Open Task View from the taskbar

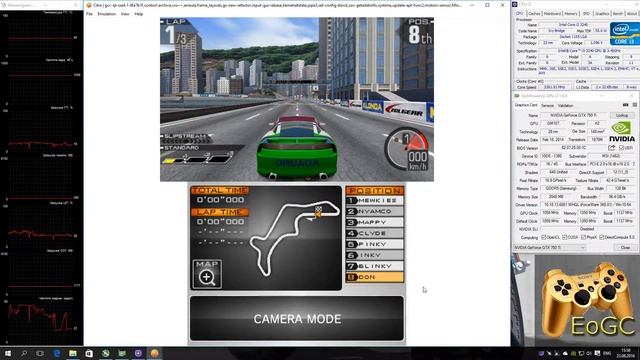click(40, 353)
